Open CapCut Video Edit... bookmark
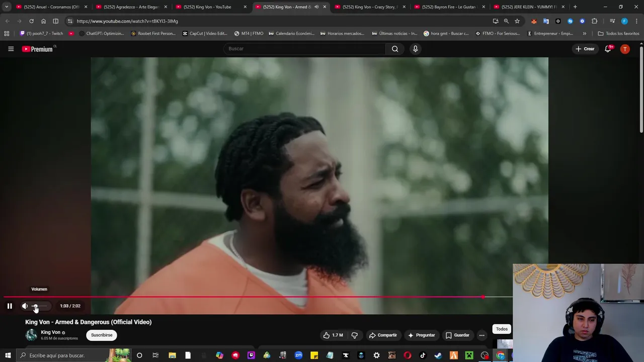 pyautogui.click(x=205, y=34)
